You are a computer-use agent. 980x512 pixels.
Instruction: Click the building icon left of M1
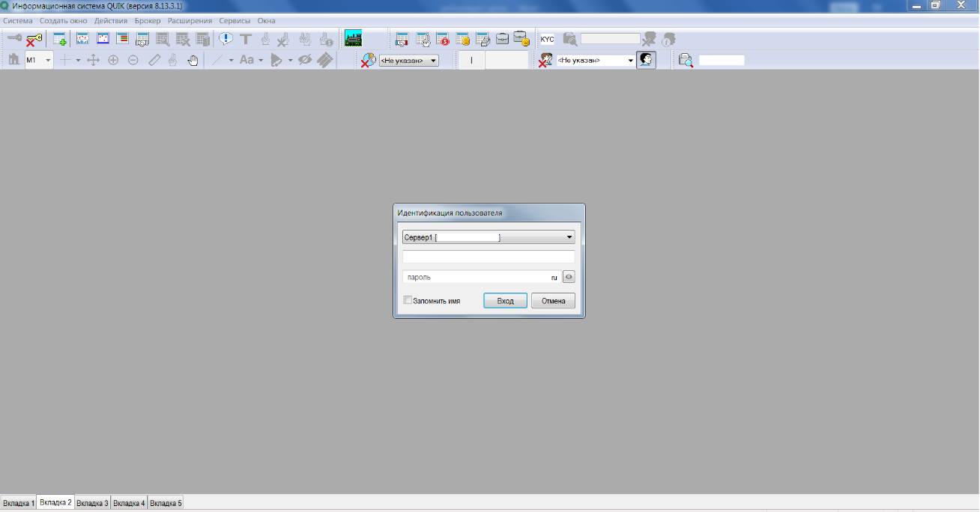click(13, 60)
